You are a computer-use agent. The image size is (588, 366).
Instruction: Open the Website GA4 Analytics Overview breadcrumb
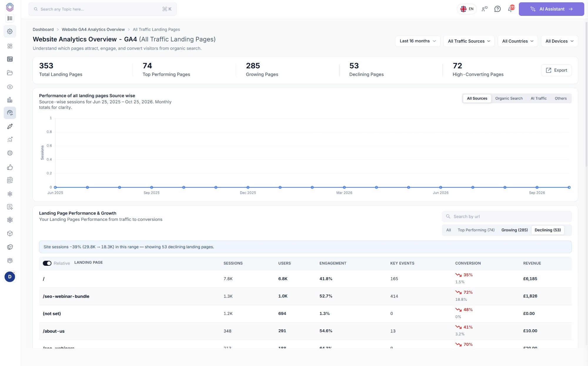coord(93,29)
